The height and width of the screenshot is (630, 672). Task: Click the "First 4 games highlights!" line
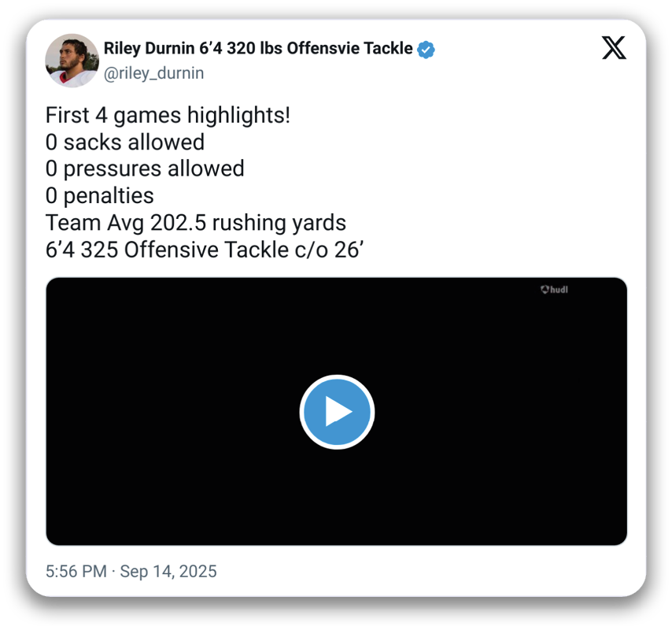click(168, 116)
